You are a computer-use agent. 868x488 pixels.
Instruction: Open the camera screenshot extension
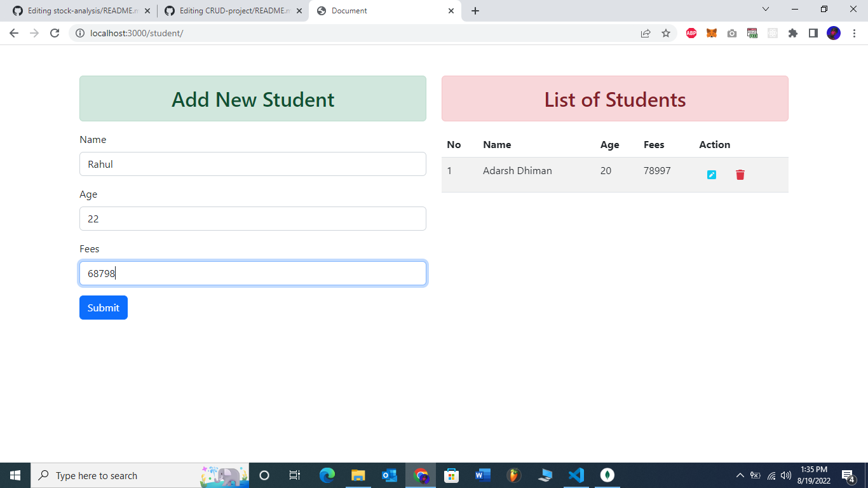(732, 33)
